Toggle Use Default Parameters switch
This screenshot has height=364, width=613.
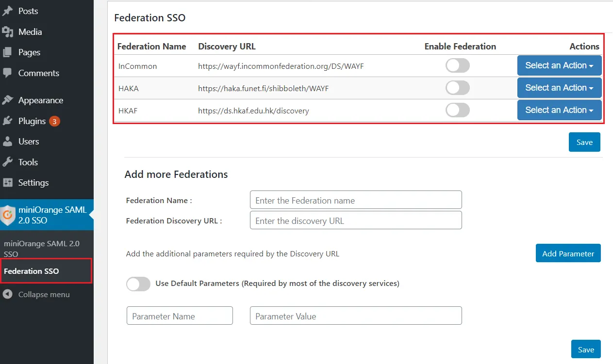coord(138,284)
